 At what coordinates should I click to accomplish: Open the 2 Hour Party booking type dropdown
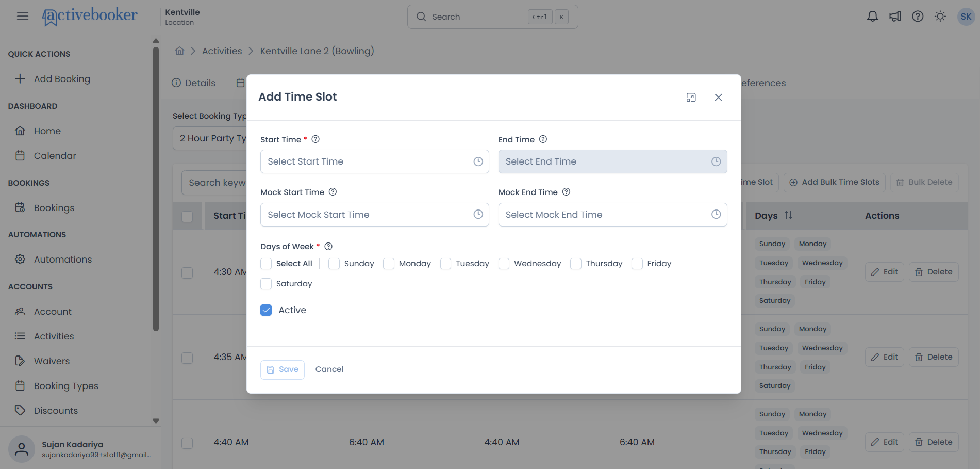(x=210, y=138)
